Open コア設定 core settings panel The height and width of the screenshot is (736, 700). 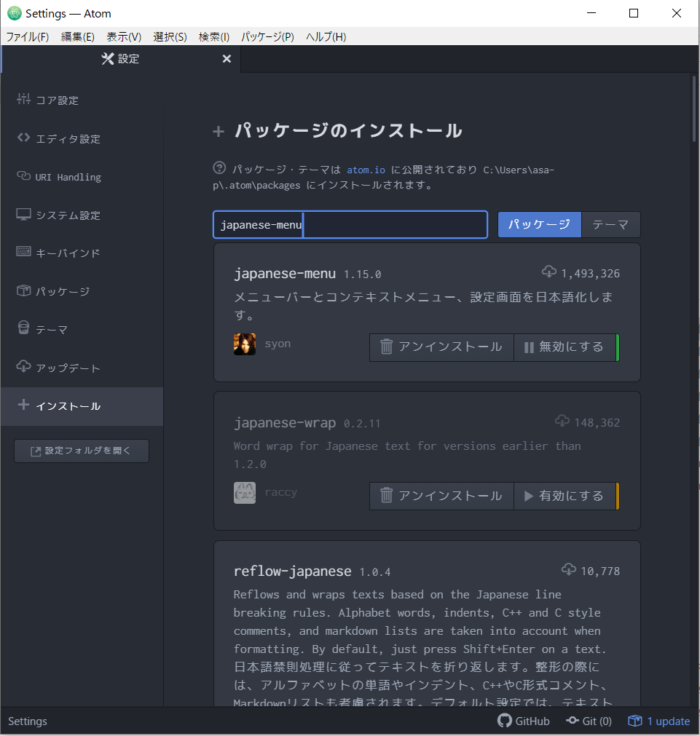click(x=57, y=100)
